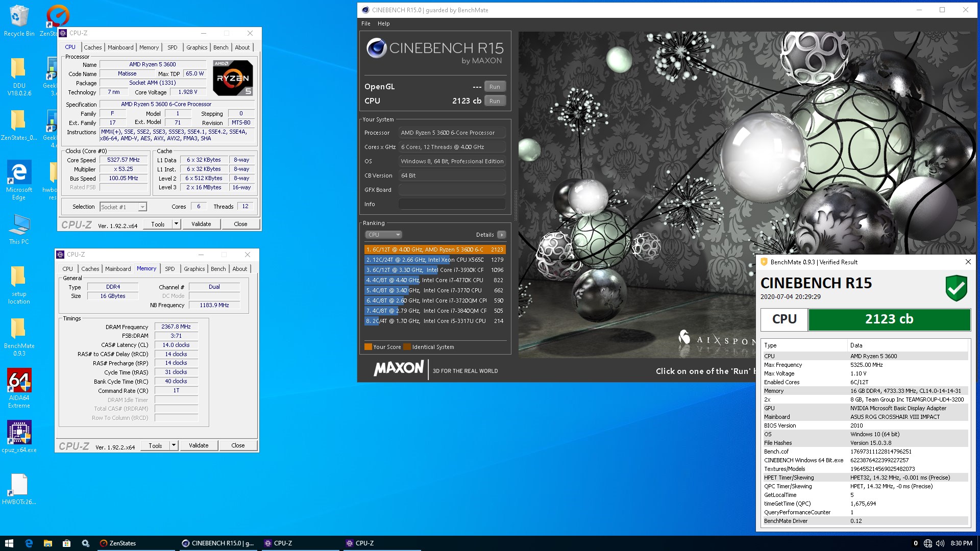Run the CPU test in Cinebench
The image size is (980, 551).
495,101
